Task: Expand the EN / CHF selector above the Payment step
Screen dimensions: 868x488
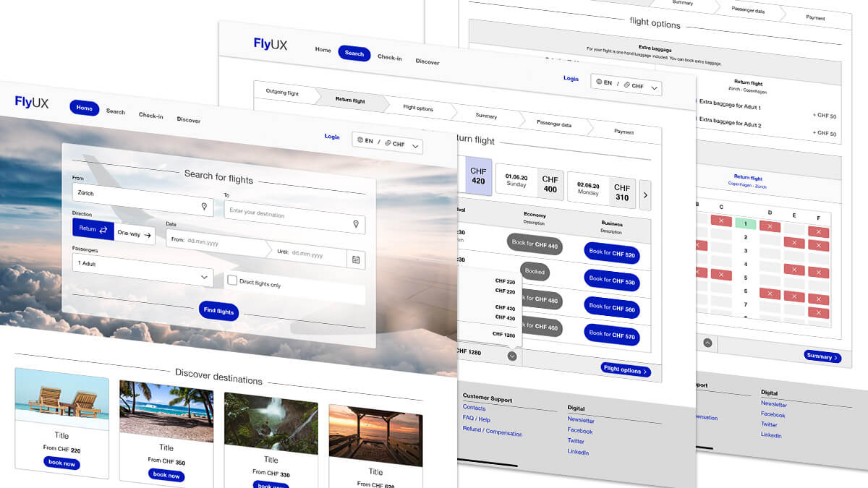Action: coord(626,85)
